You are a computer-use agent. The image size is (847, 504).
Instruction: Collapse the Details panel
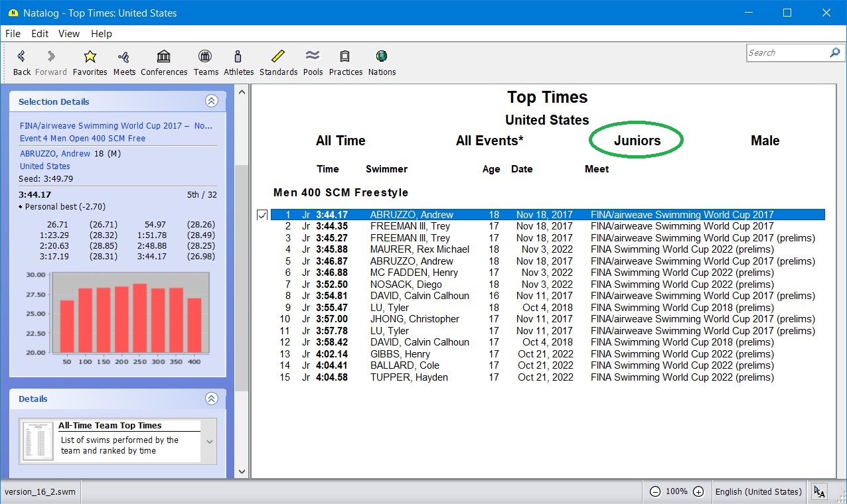211,399
